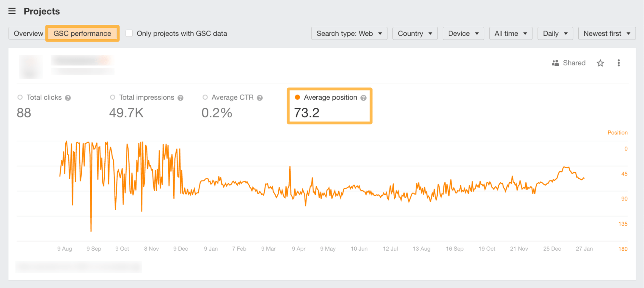Click help icon next to Total clicks
The image size is (644, 288).
click(68, 98)
